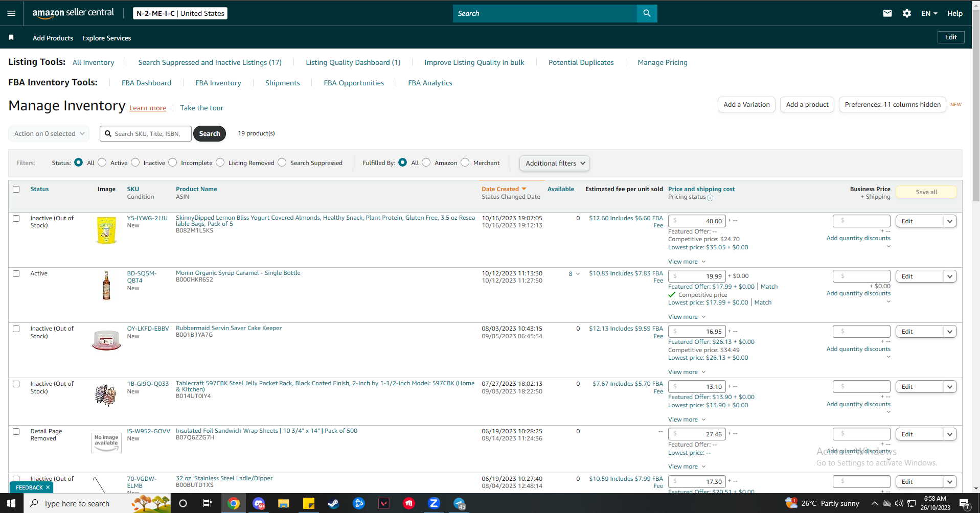This screenshot has width=980, height=513.
Task: Click the Tablecraft jelly rack product image
Action: 106,395
